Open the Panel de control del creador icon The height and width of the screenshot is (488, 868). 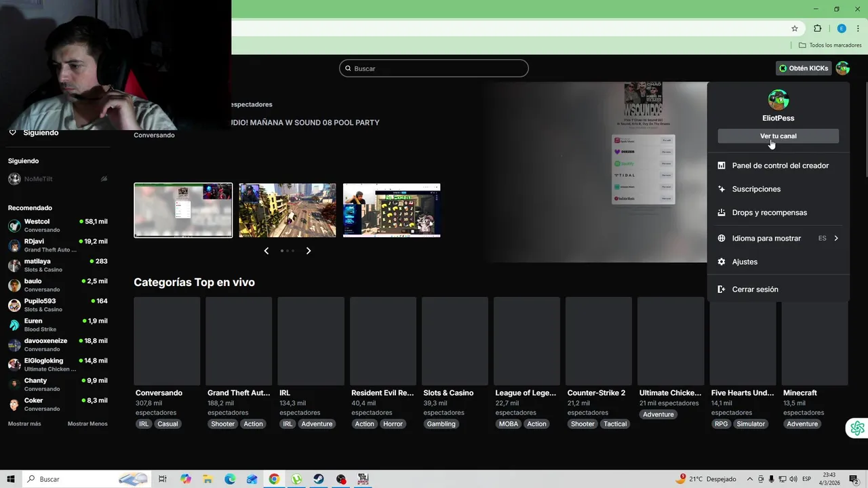(x=722, y=165)
